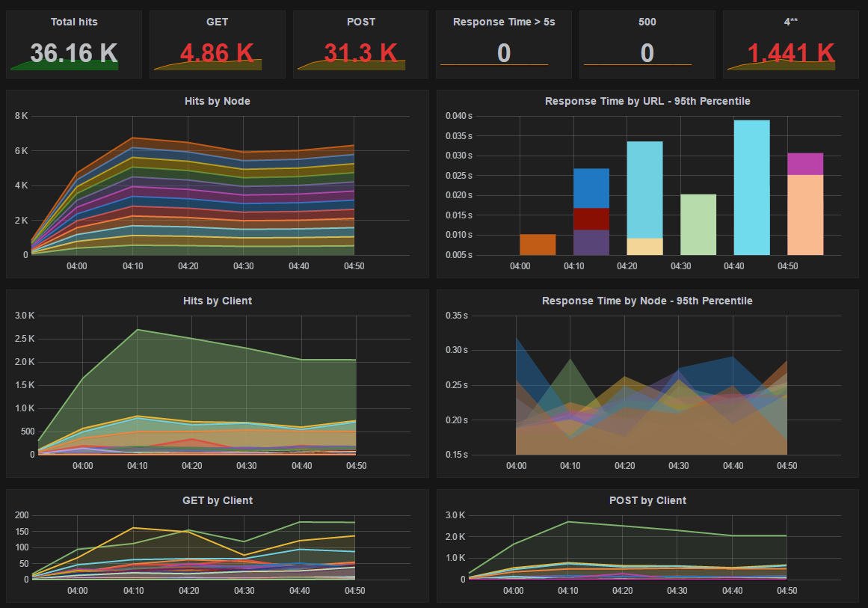Click the 4.86 K GET value

pyautogui.click(x=218, y=53)
